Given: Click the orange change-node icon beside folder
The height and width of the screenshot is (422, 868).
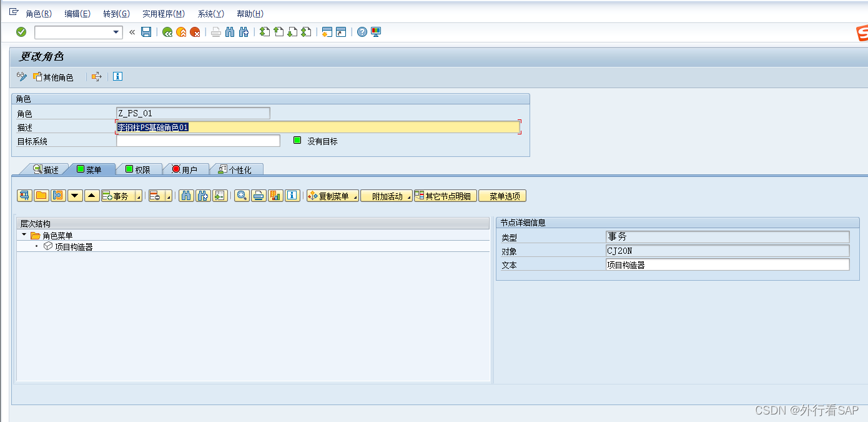Looking at the screenshot, I should [x=57, y=196].
